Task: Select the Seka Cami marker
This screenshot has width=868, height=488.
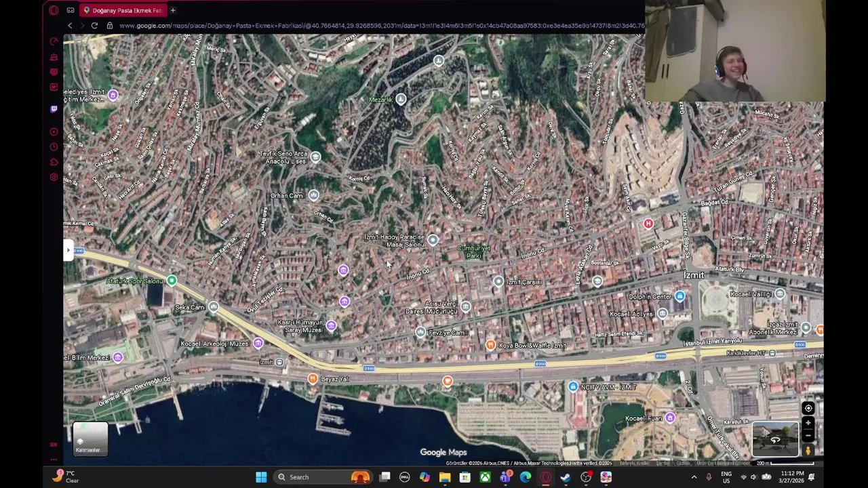Action: pos(214,308)
